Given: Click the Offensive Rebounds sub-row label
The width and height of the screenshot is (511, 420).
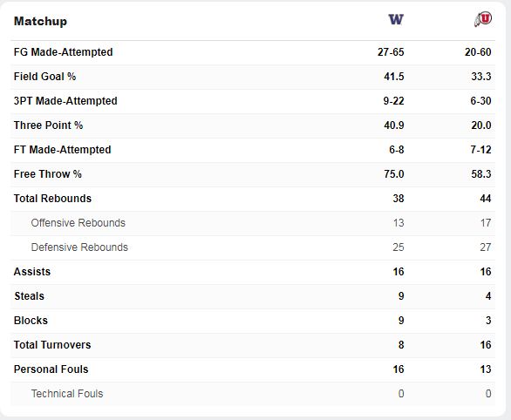Looking at the screenshot, I should coord(78,223).
